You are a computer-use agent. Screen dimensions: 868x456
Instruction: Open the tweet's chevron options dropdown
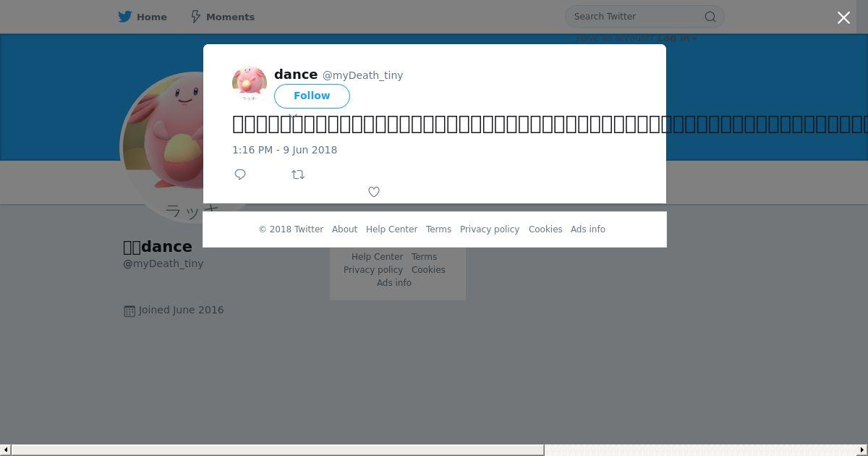pos(293,115)
